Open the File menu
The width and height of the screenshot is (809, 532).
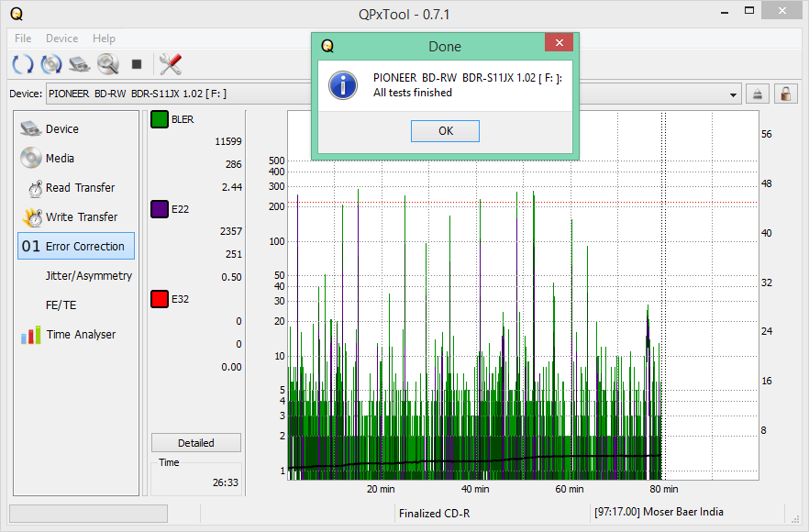click(23, 39)
